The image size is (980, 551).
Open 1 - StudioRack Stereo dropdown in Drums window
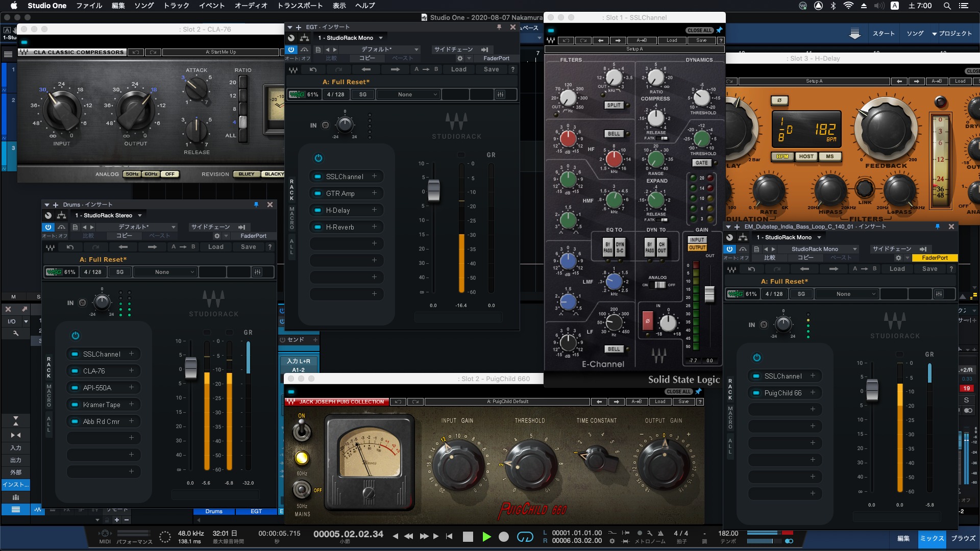click(108, 215)
